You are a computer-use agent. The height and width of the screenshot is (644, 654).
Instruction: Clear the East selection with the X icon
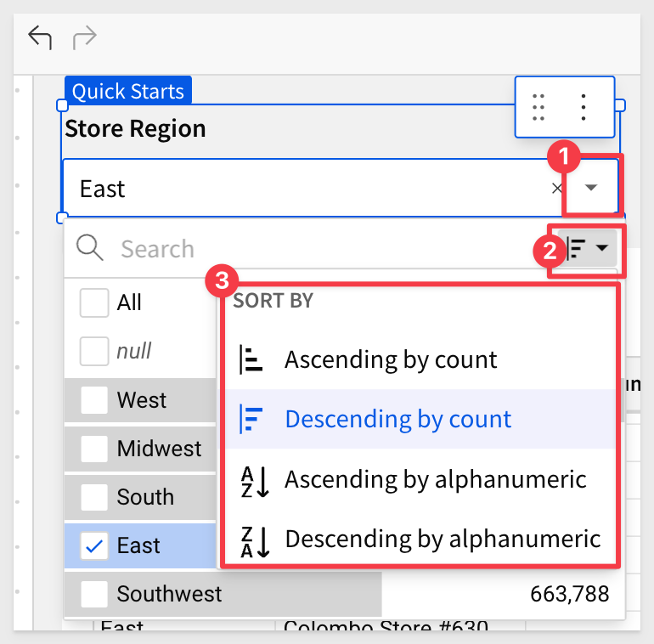[x=556, y=189]
